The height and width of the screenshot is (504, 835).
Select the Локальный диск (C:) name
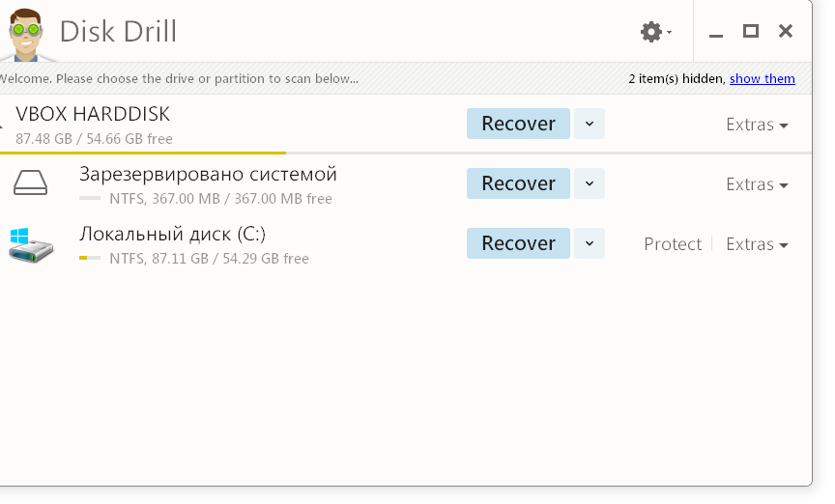tap(173, 234)
